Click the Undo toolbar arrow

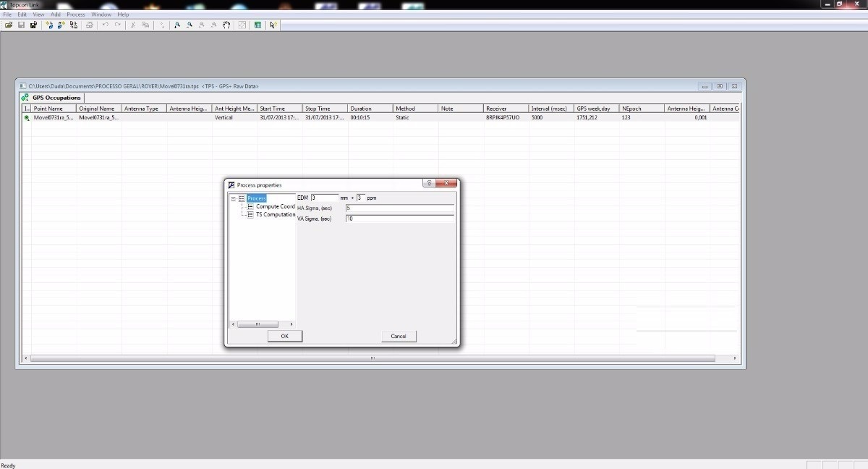click(x=106, y=25)
